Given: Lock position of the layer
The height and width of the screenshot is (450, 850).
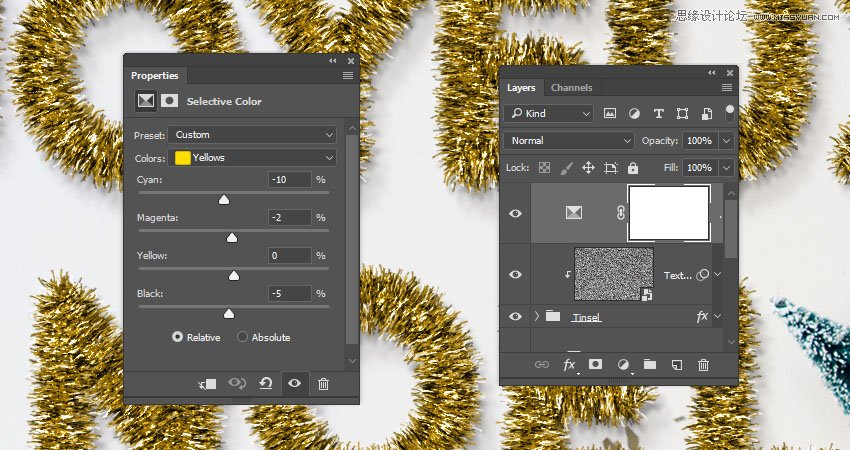Looking at the screenshot, I should (588, 168).
